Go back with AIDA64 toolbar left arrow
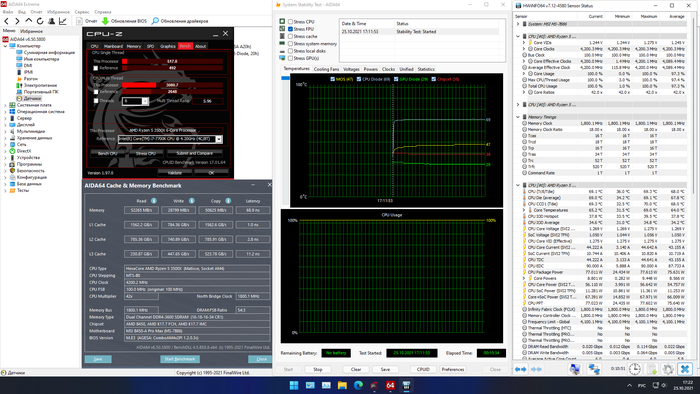Image resolution: width=700 pixels, height=394 pixels. pos(7,21)
